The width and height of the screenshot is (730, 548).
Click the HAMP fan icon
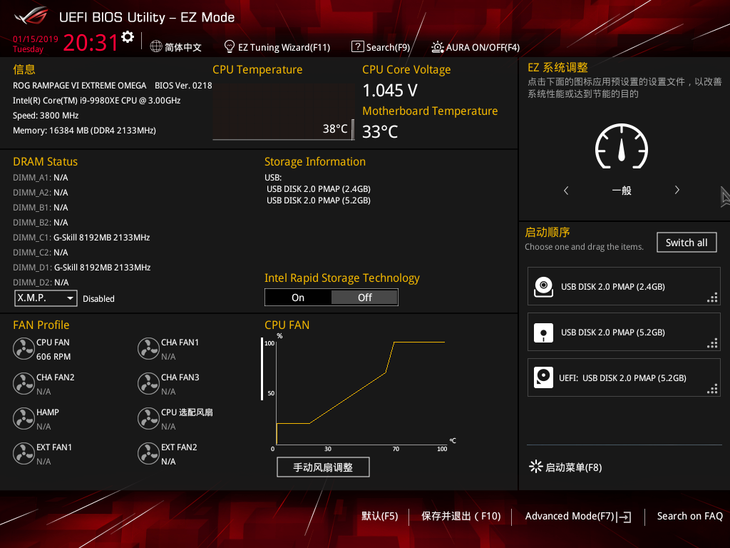click(x=23, y=419)
